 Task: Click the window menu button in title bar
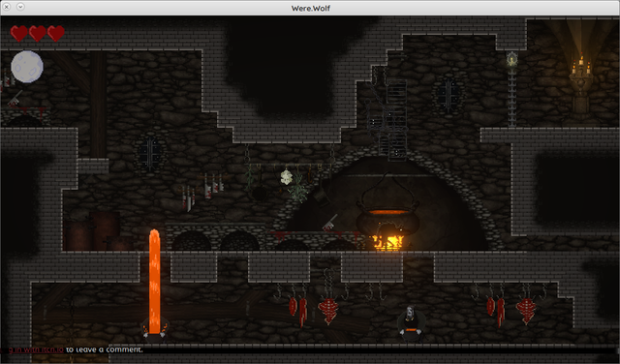pos(20,7)
